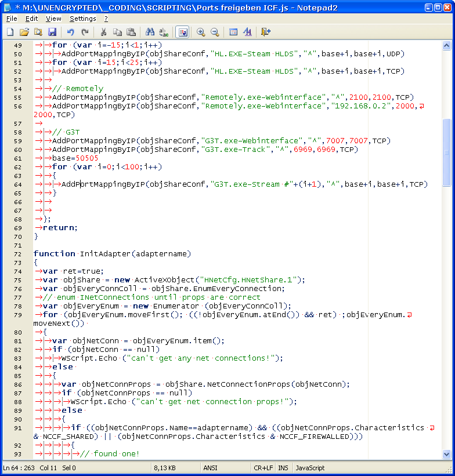Image resolution: width=455 pixels, height=476 pixels.
Task: Zoom in with the magnifier plus icon
Action: click(x=201, y=32)
